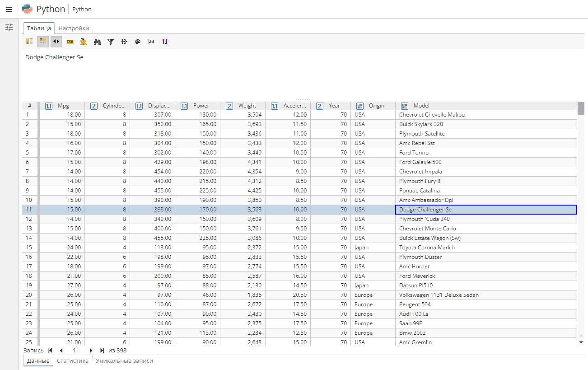Select the Saab 99E cell
The height and width of the screenshot is (370, 588).
click(x=486, y=323)
